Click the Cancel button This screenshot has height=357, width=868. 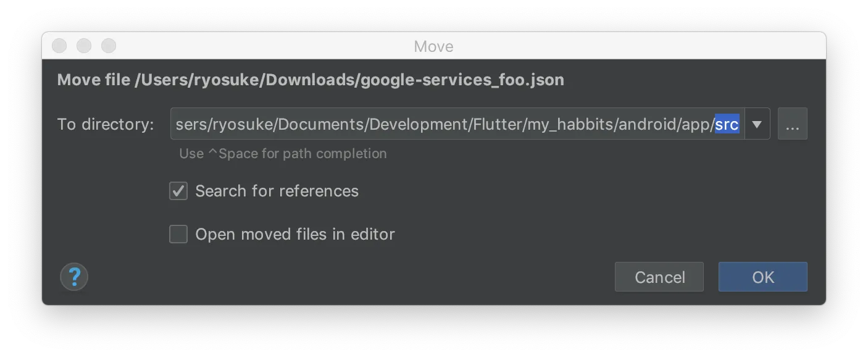click(659, 277)
